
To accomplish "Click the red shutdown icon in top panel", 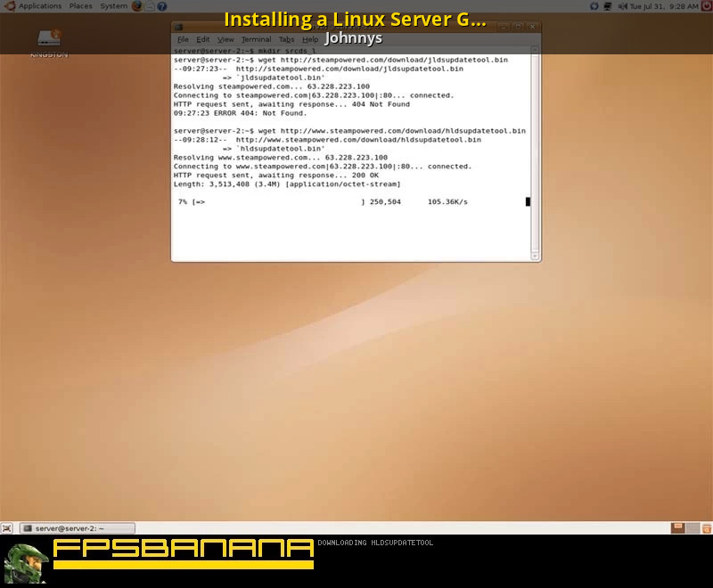I will click(706, 6).
